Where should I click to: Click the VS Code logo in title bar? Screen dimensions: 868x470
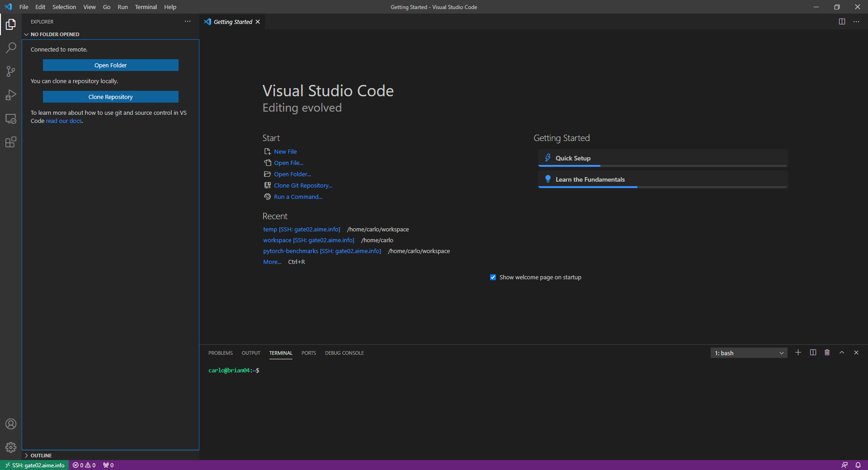coord(8,7)
